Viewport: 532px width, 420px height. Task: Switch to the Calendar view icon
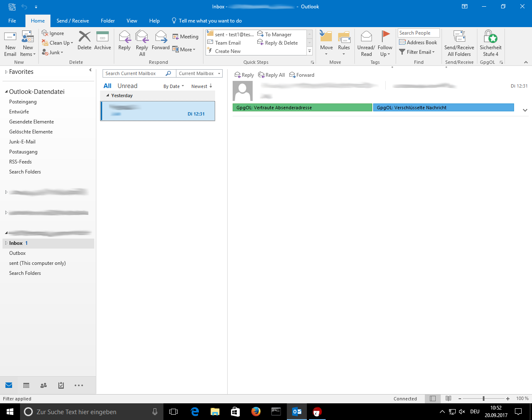click(x=26, y=385)
